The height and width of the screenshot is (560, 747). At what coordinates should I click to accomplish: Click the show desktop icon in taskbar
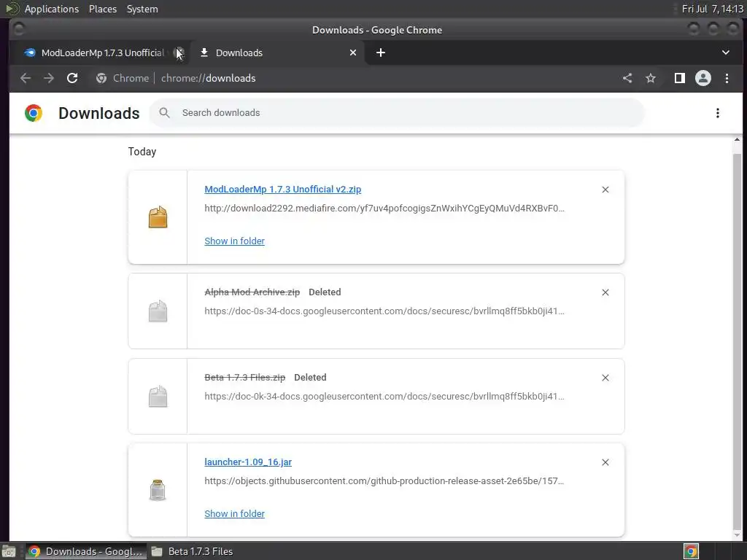pyautogui.click(x=9, y=551)
